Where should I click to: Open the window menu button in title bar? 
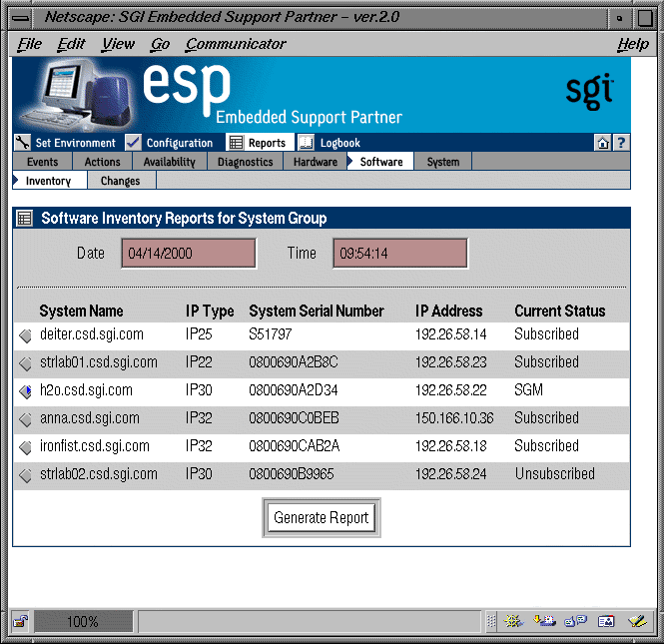[21, 18]
